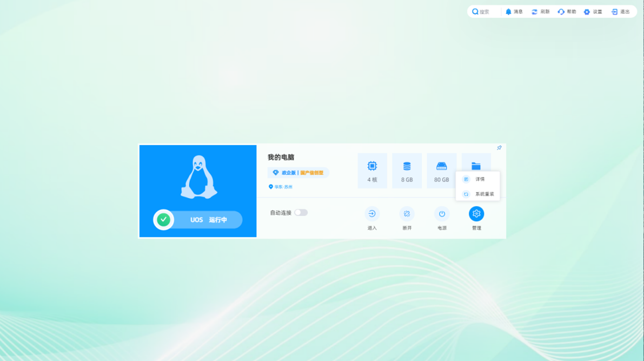
Task: Select 系统重装 from the manage menu
Action: [477, 194]
